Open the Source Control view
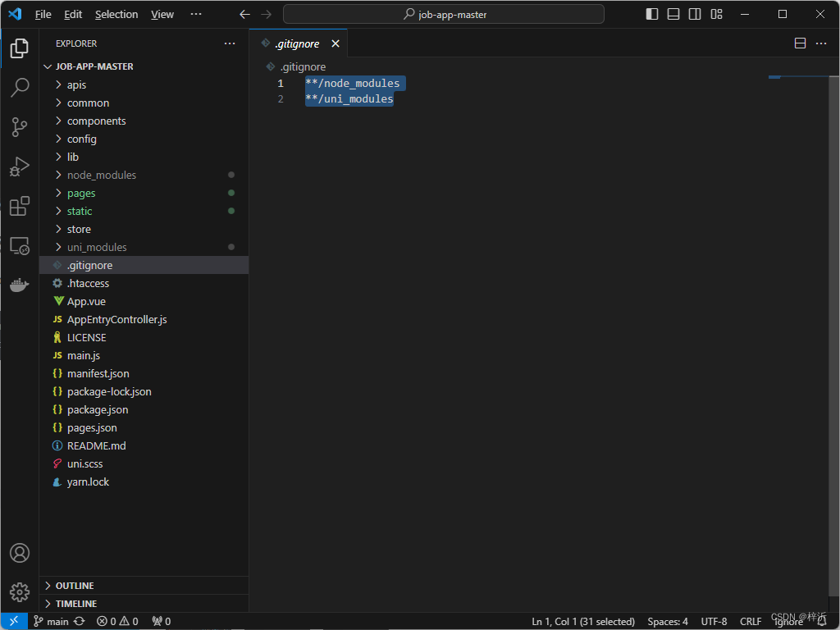This screenshot has width=840, height=630. pyautogui.click(x=20, y=127)
